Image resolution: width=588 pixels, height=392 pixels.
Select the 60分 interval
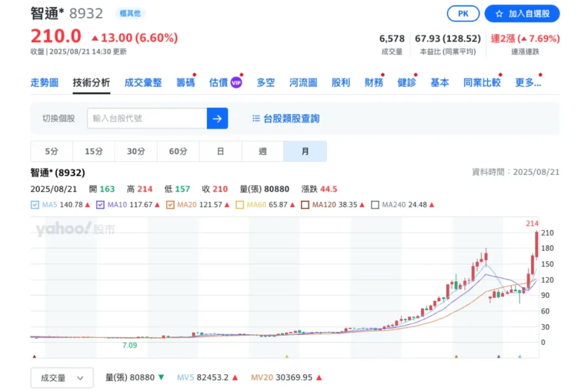[178, 152]
